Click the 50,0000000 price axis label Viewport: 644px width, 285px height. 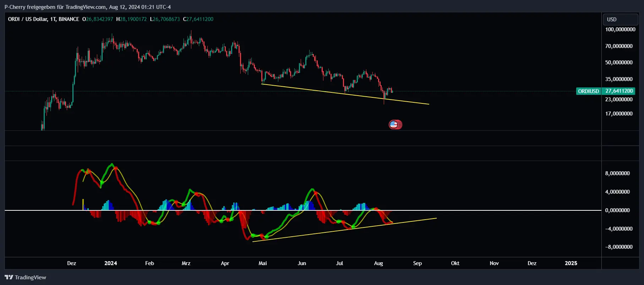point(619,63)
